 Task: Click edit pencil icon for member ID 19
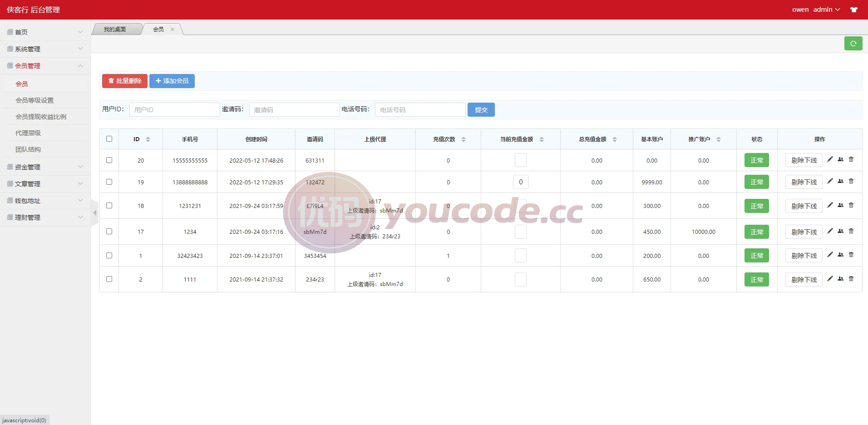coord(830,181)
